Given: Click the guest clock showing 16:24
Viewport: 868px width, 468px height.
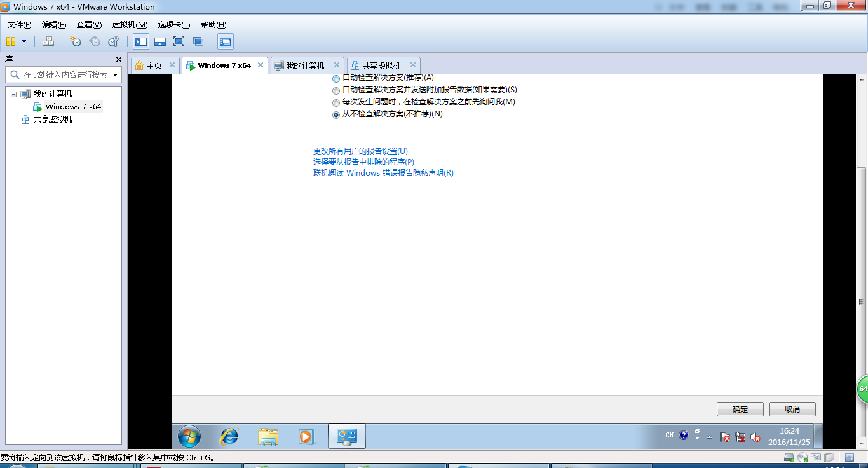Looking at the screenshot, I should pos(789,436).
